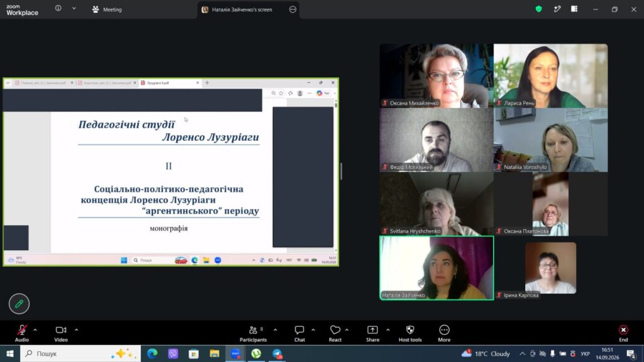Expand the Share options arrow
Screen dimensions: 644x362
coord(387,329)
